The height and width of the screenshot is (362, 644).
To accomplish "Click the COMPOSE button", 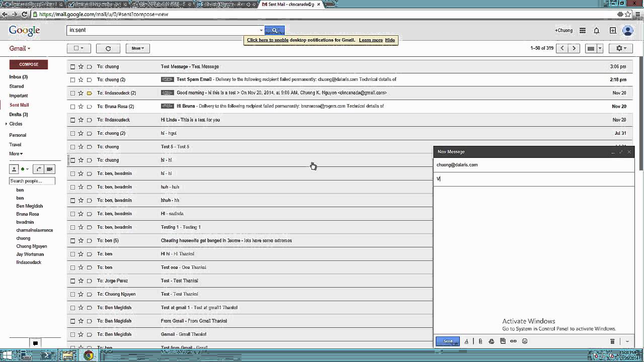I will pos(29,64).
